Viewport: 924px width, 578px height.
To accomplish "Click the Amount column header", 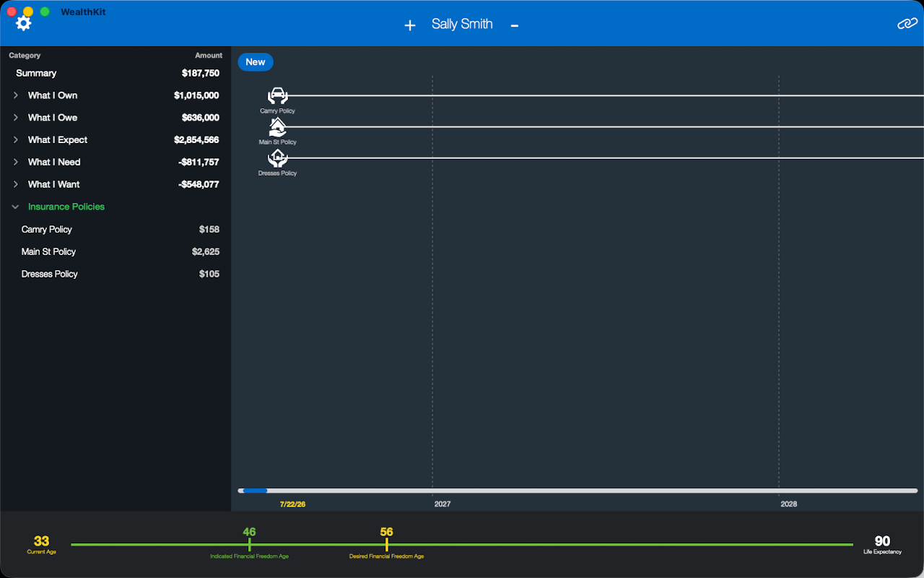I will pyautogui.click(x=209, y=56).
